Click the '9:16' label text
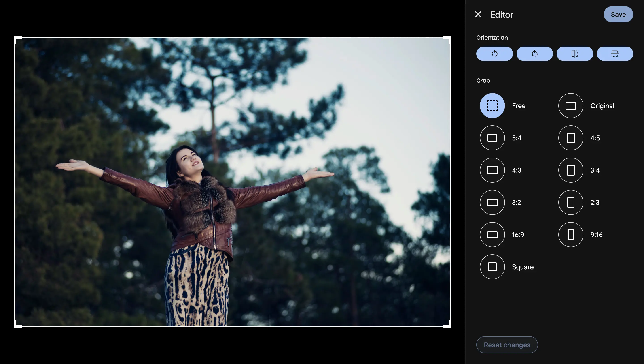644x364 pixels. [596, 235]
